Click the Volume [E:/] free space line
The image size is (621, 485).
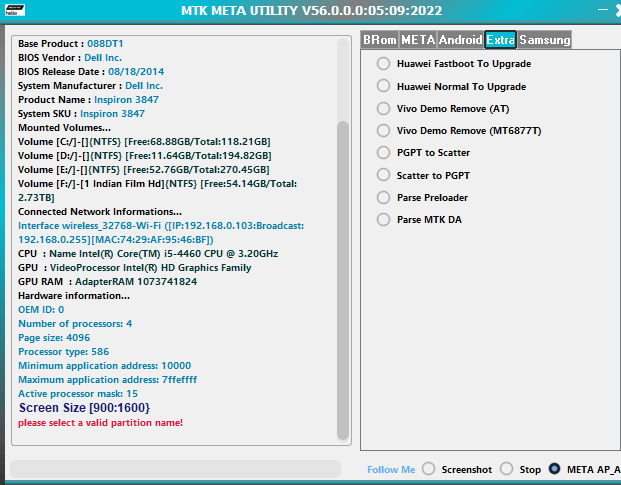[144, 170]
